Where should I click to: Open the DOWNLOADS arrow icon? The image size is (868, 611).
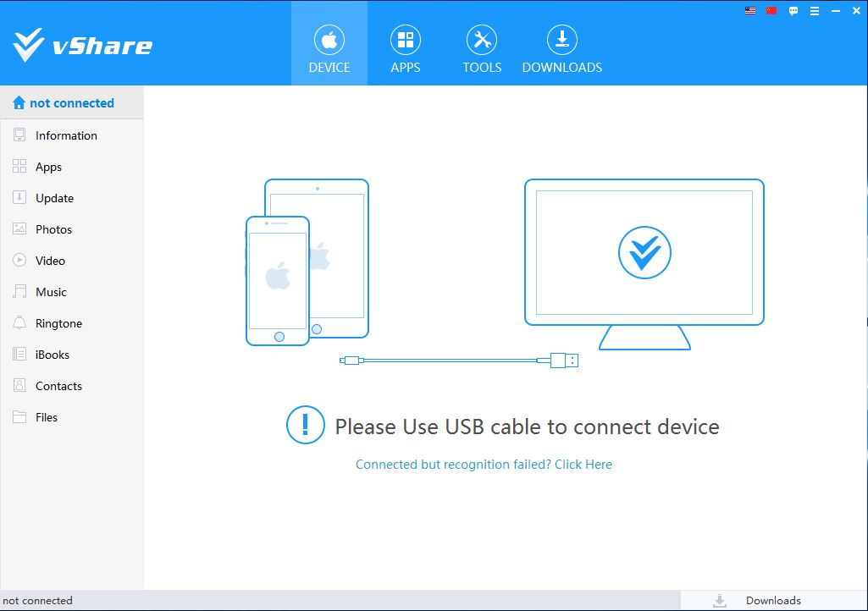point(562,40)
